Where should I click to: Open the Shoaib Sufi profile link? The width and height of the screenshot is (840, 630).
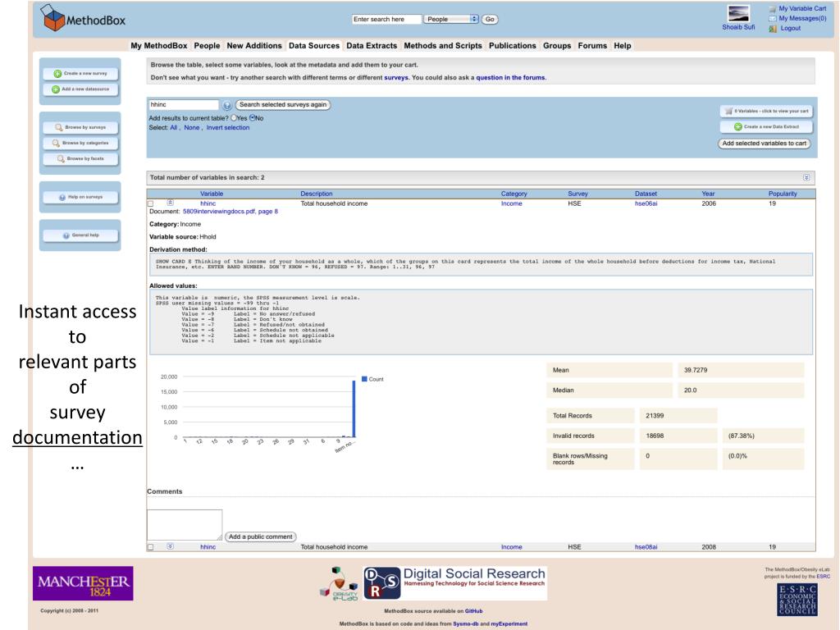point(738,27)
